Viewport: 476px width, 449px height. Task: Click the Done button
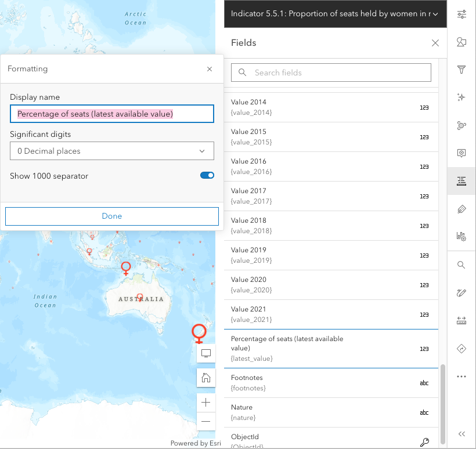112,216
